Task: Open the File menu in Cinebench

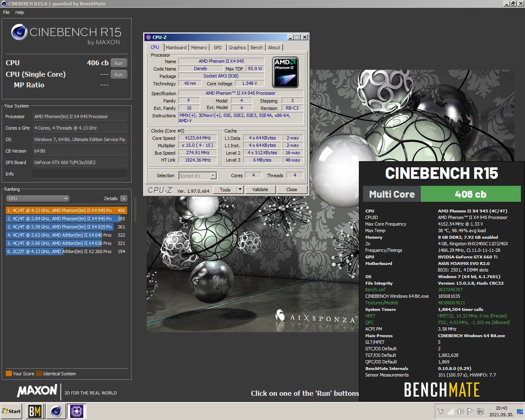Action: (6, 12)
